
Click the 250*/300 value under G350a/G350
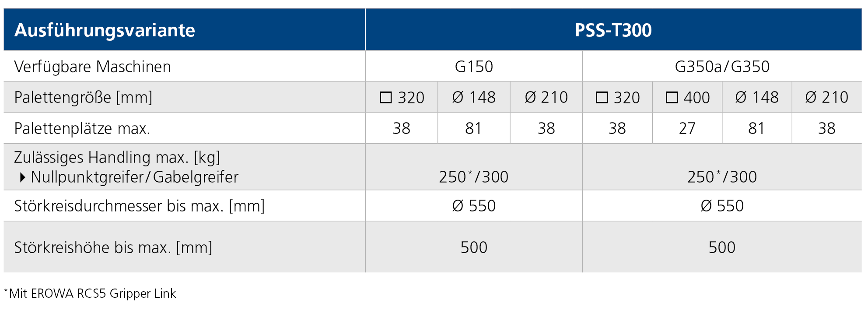[722, 177]
